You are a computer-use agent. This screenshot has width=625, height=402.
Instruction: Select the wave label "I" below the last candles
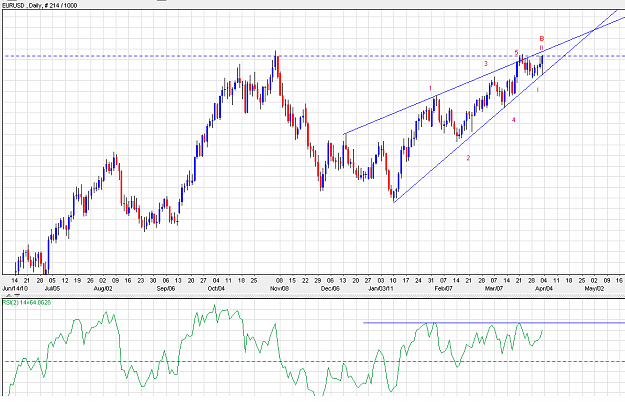pyautogui.click(x=538, y=90)
